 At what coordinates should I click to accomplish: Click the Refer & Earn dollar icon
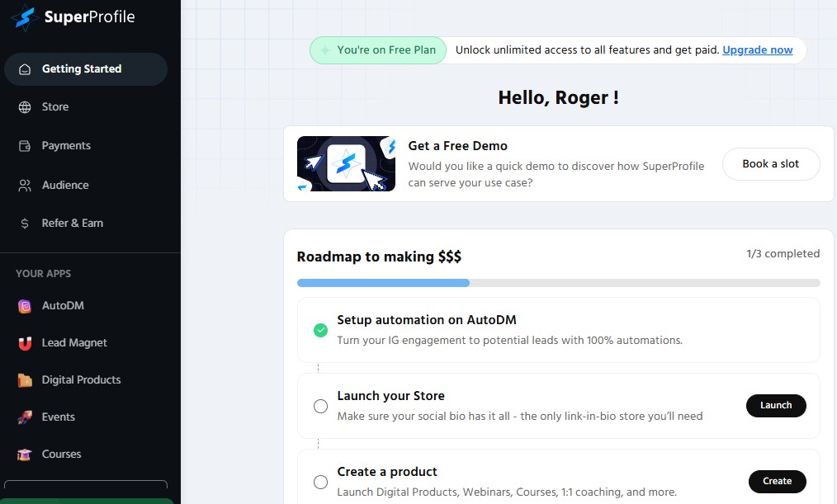point(25,224)
